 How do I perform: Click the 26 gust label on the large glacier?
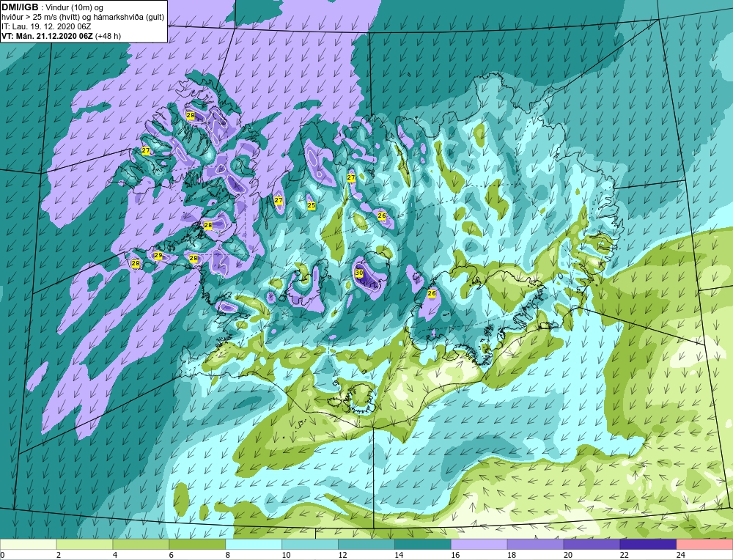(432, 293)
